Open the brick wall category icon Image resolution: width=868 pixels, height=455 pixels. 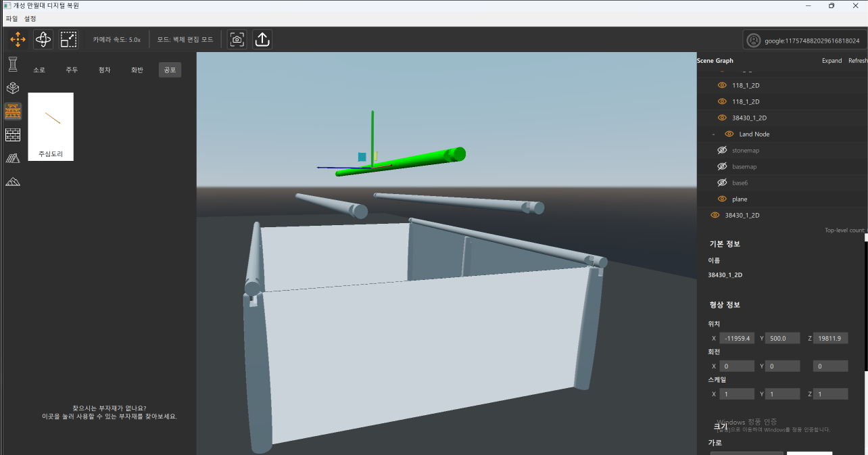point(13,135)
